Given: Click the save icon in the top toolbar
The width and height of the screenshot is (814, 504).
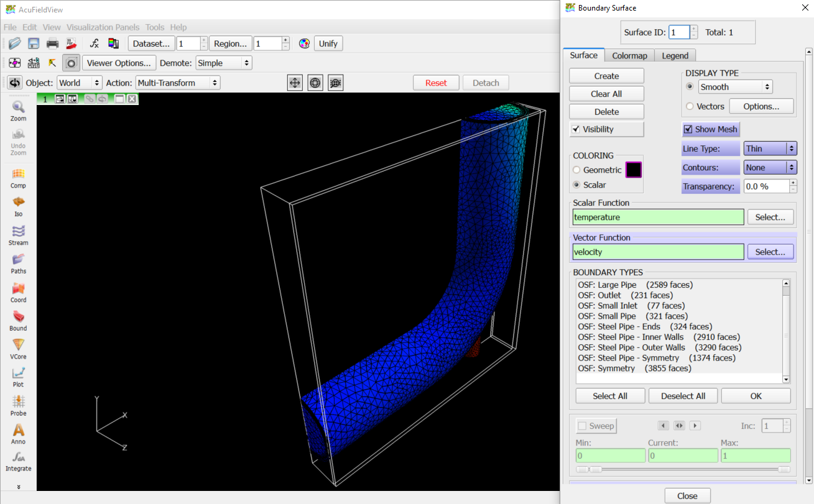Looking at the screenshot, I should pos(34,44).
